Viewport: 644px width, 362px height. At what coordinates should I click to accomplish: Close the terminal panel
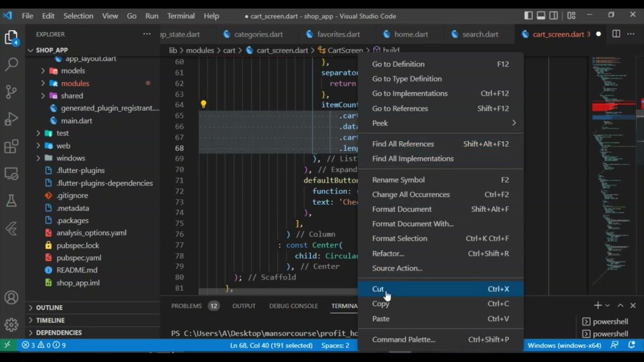[633, 305]
